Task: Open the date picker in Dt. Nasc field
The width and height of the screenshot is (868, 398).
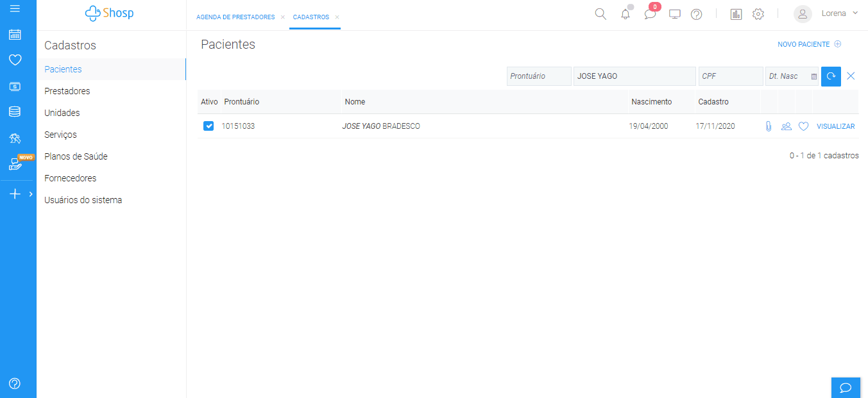Action: [814, 76]
